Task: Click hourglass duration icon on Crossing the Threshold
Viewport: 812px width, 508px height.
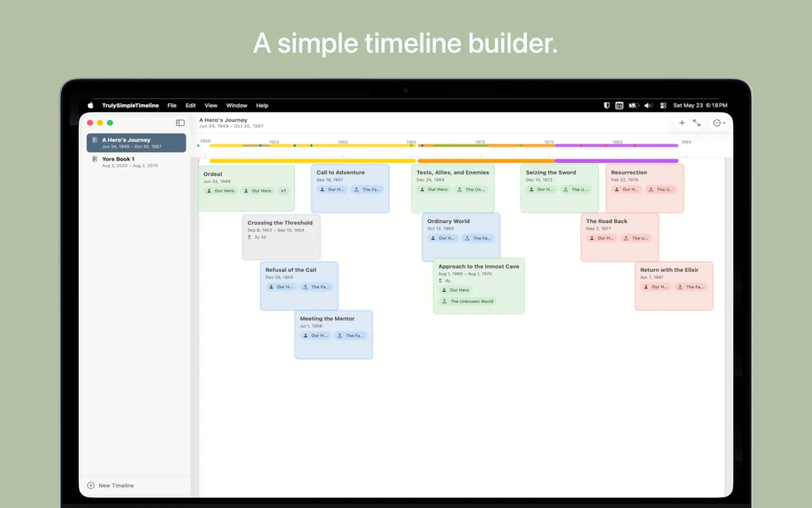Action: pyautogui.click(x=249, y=237)
